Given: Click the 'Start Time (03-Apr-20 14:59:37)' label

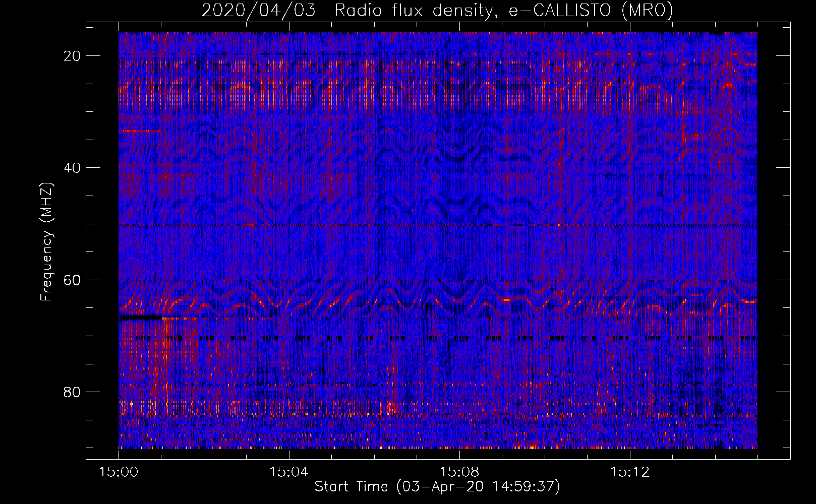Looking at the screenshot, I should click(437, 487).
